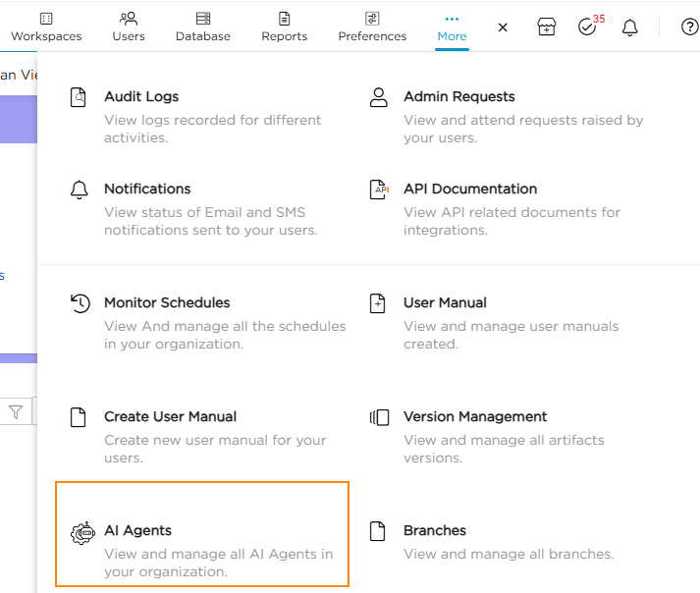Screen dimensions: 700x593
Task: Open the marketplace store icon
Action: click(547, 27)
